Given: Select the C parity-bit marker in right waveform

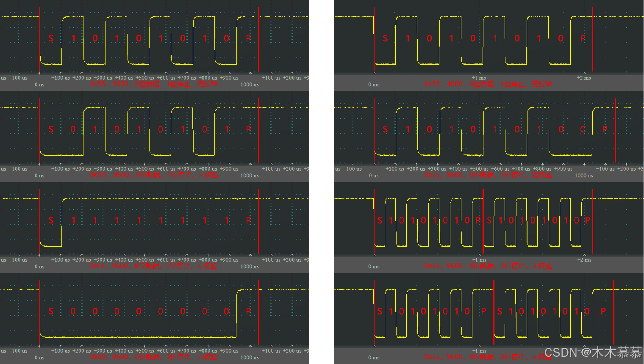Looking at the screenshot, I should (583, 129).
